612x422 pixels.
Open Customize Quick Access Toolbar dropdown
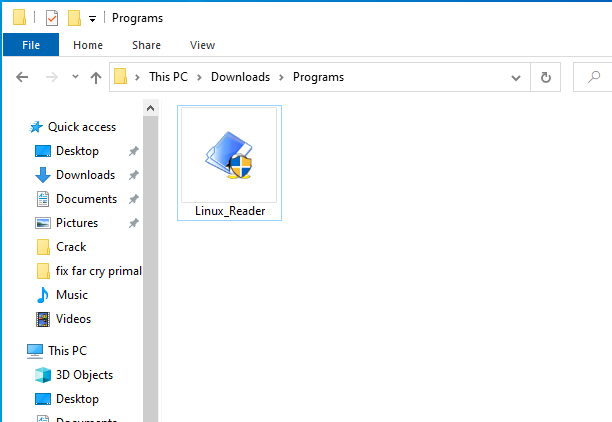[x=92, y=19]
